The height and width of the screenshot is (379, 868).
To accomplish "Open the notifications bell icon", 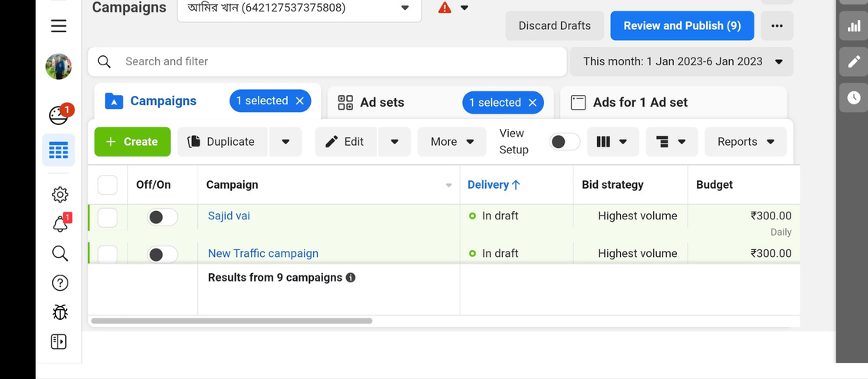I will (60, 224).
